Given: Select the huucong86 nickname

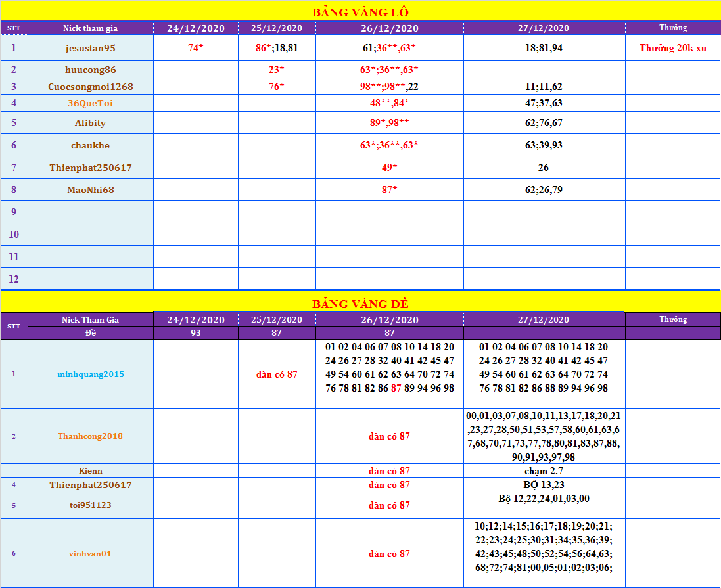Looking at the screenshot, I should [x=91, y=70].
